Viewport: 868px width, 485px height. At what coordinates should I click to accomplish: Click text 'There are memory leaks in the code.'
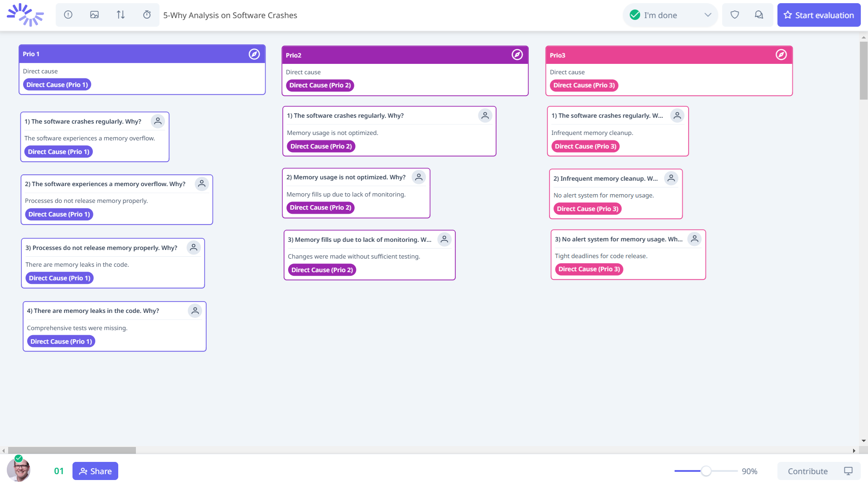[77, 264]
